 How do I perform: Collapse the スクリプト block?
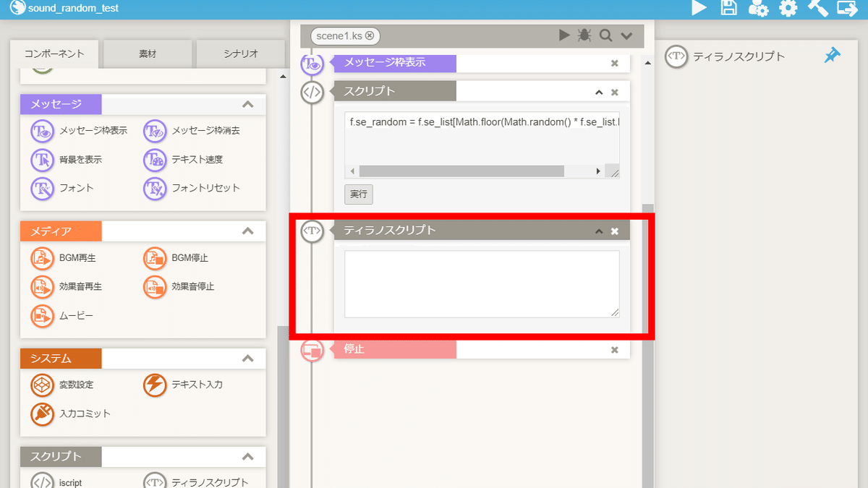pyautogui.click(x=599, y=92)
